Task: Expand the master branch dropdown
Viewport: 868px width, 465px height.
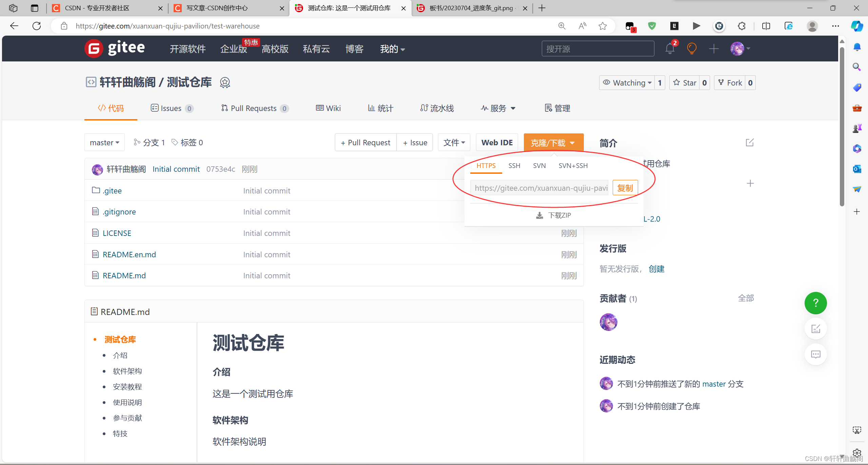Action: pos(104,143)
